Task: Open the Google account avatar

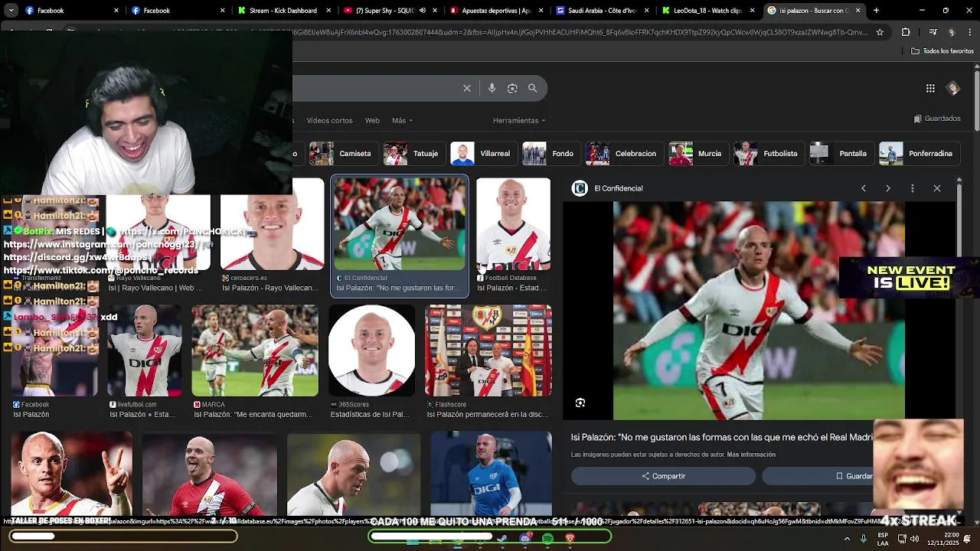Action: pos(953,88)
